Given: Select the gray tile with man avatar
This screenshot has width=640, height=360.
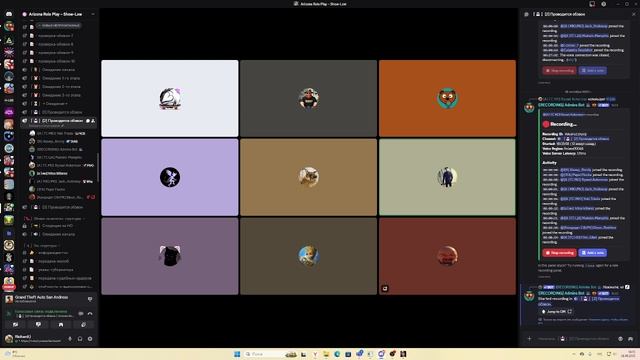Looking at the screenshot, I should tap(309, 98).
